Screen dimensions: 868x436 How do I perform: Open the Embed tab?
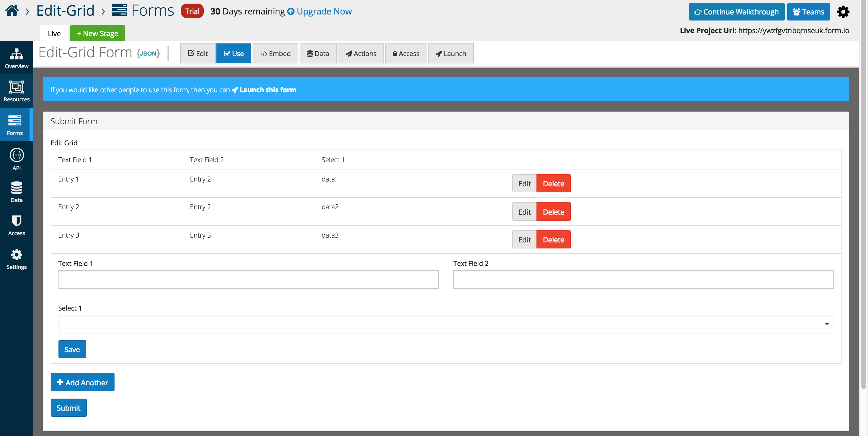275,53
